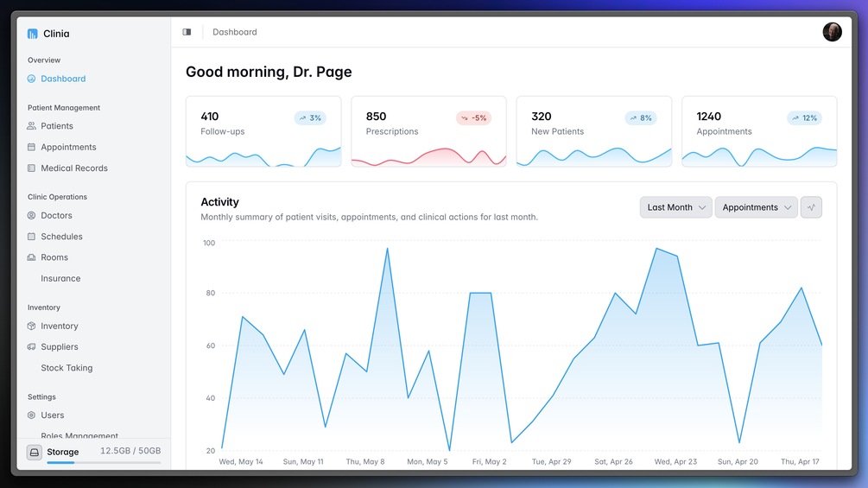The width and height of the screenshot is (868, 488).
Task: Click the 12.5GB / 50GB storage text
Action: click(130, 451)
